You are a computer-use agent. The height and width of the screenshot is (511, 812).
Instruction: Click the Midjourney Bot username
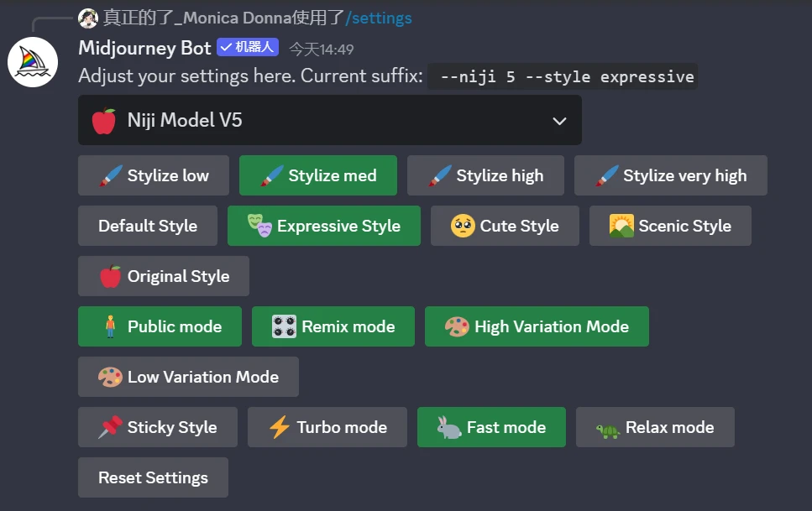(x=144, y=48)
